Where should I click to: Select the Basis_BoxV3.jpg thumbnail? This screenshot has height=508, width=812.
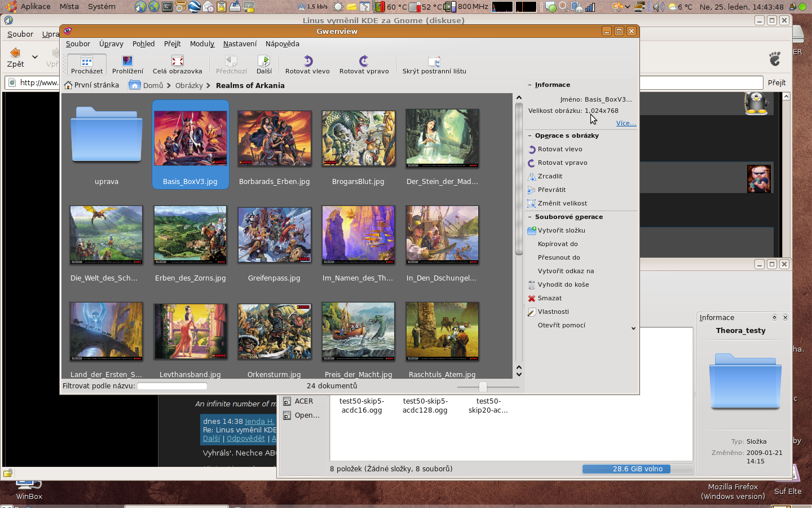tap(191, 145)
